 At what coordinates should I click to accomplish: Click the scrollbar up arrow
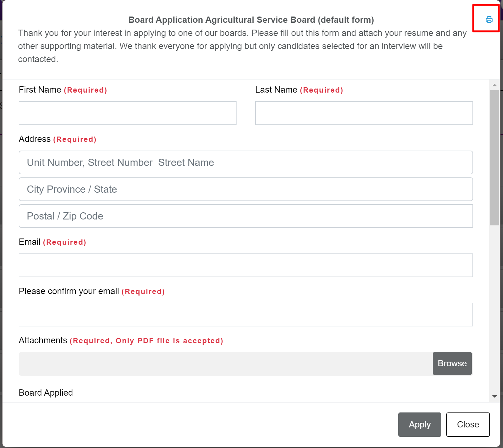[x=494, y=85]
